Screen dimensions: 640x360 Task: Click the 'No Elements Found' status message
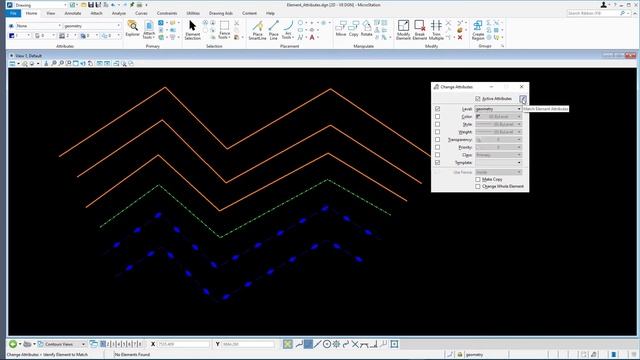(x=132, y=354)
